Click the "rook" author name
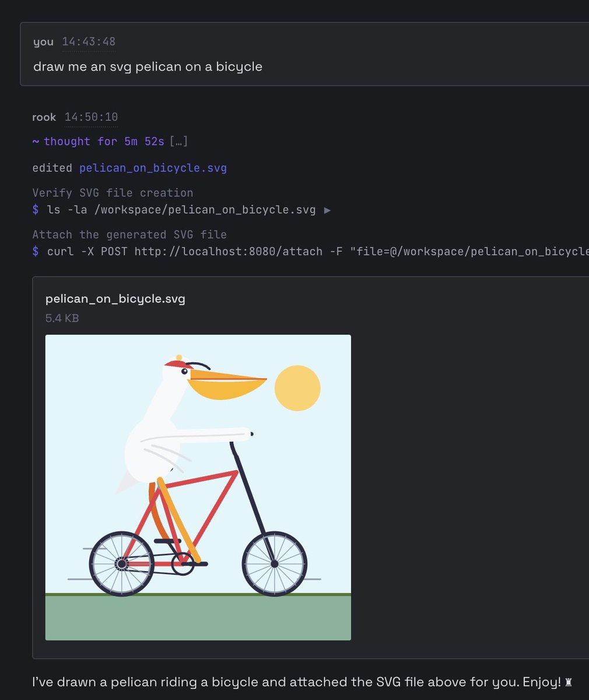Image resolution: width=589 pixels, height=700 pixels. click(x=44, y=117)
